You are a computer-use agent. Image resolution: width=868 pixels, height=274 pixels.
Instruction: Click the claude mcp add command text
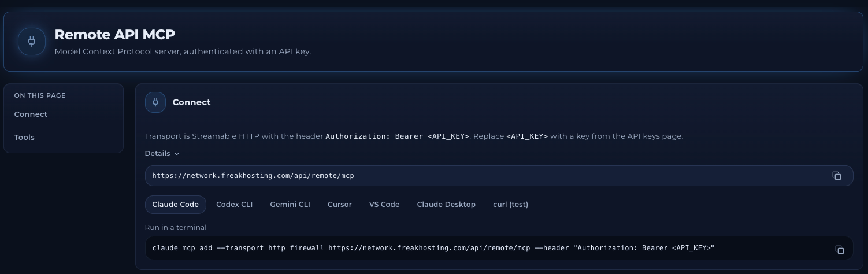point(433,248)
